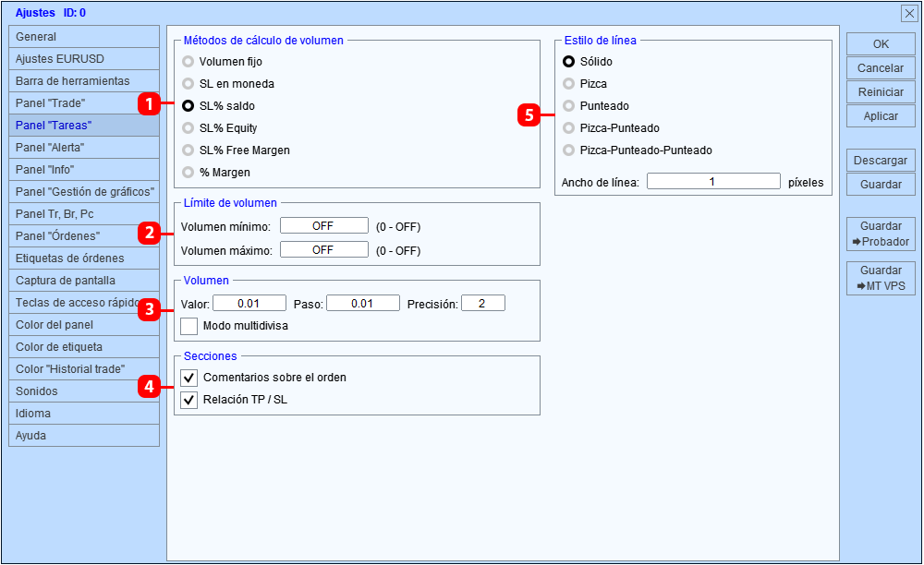Viewport: 924px width, 565px height.
Task: Enable Modo multidivisa checkbox
Action: tap(188, 326)
